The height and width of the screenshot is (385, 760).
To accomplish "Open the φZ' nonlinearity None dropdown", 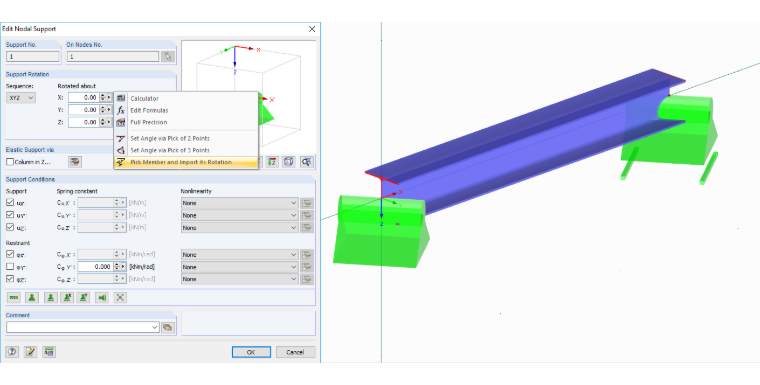I will point(239,279).
